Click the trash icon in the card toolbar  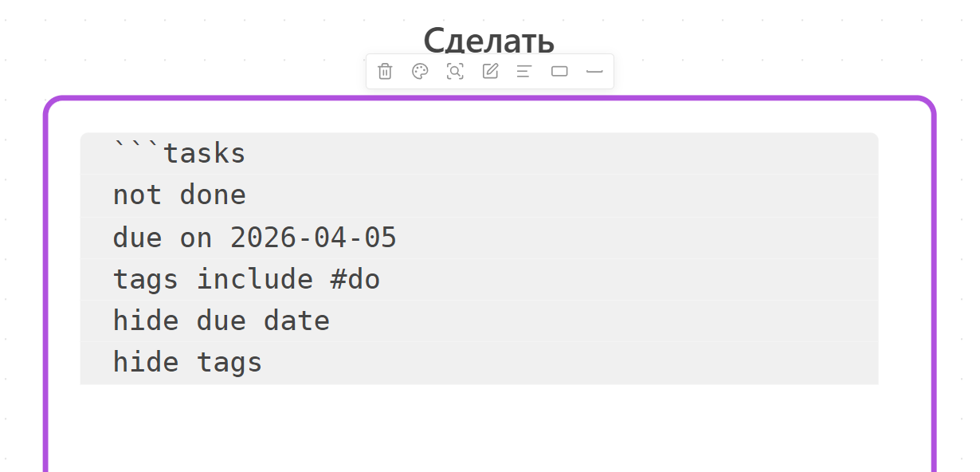tap(385, 71)
